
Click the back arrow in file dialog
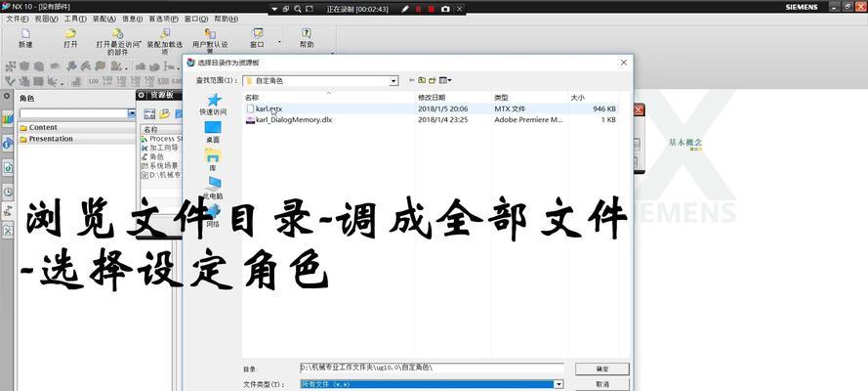[411, 80]
